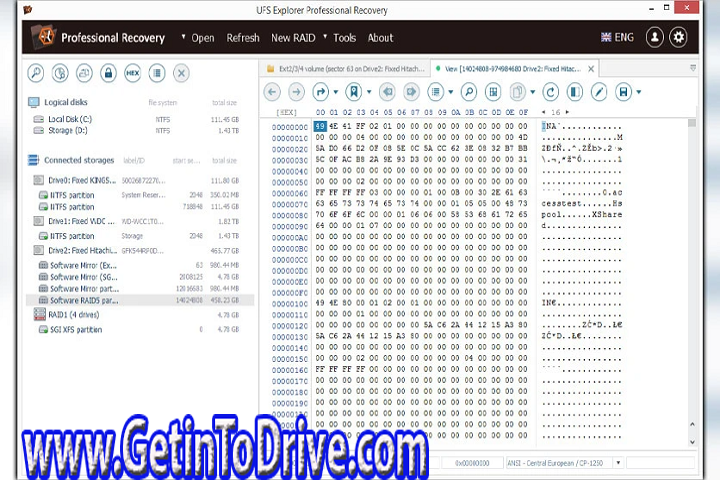Click the floppy disk save icon
Viewport: 720px width, 480px height.
(624, 92)
